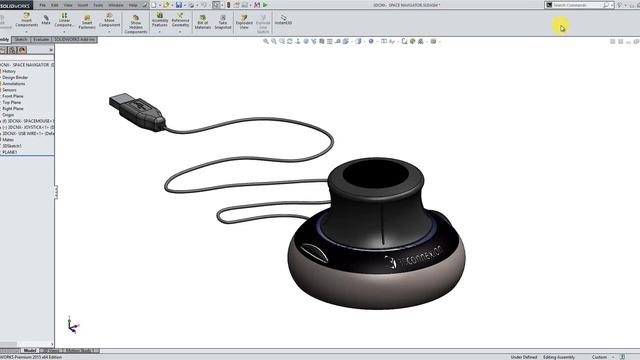This screenshot has width=640, height=360.
Task: Select Annotations in feature tree
Action: (x=13, y=84)
